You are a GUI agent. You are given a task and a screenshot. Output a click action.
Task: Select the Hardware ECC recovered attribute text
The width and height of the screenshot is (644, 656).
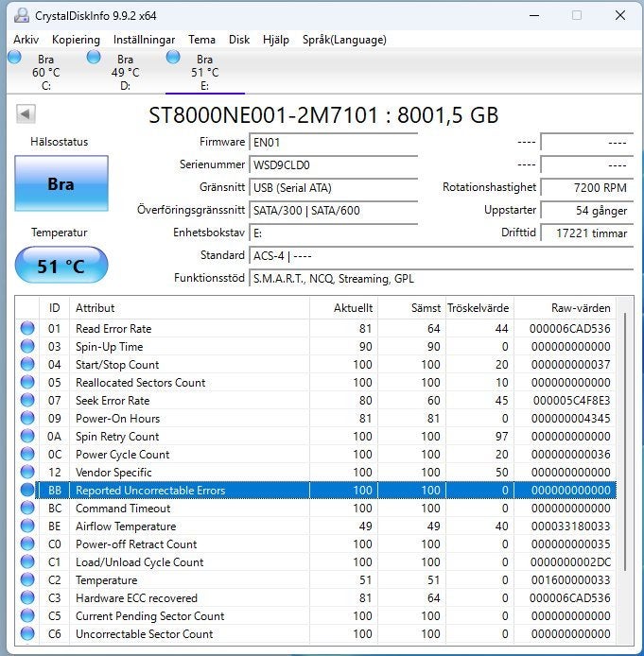coord(136,598)
